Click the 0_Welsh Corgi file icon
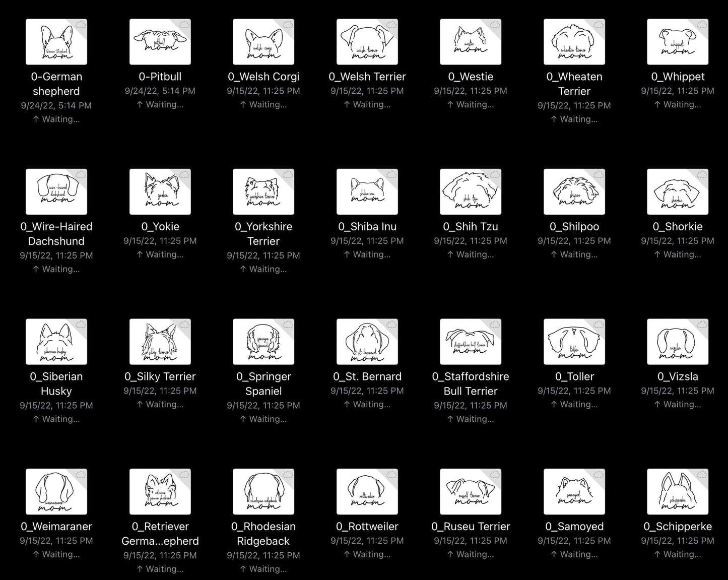Viewport: 728px width, 580px height. (x=263, y=42)
